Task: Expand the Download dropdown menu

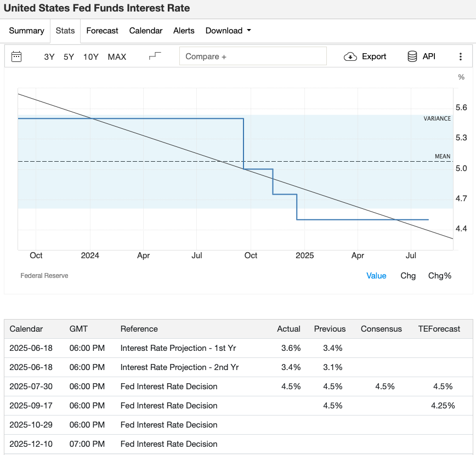Action: (x=228, y=31)
